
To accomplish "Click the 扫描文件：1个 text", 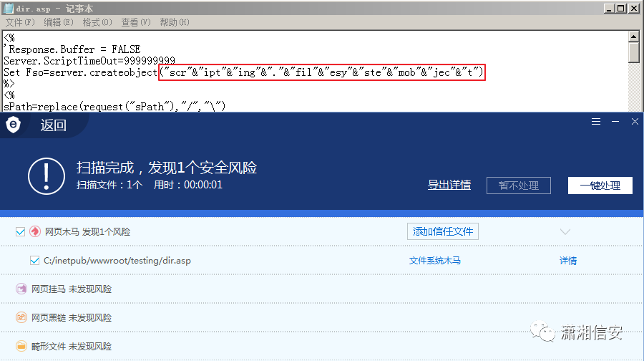I will pyautogui.click(x=109, y=185).
